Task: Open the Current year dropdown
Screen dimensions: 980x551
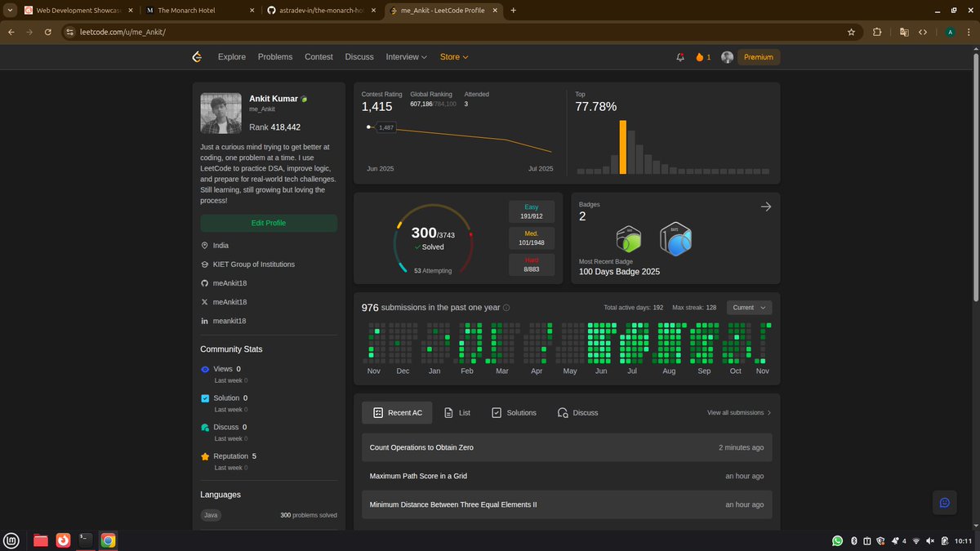Action: [x=749, y=308]
